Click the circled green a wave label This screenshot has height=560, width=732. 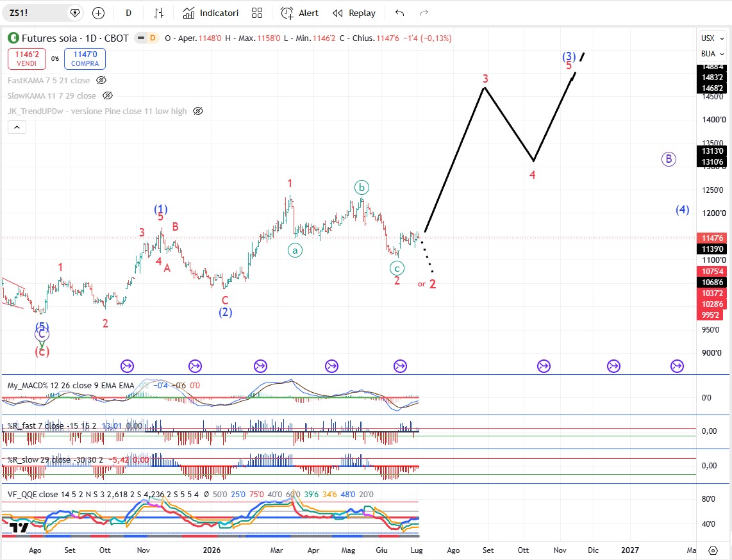tap(295, 251)
